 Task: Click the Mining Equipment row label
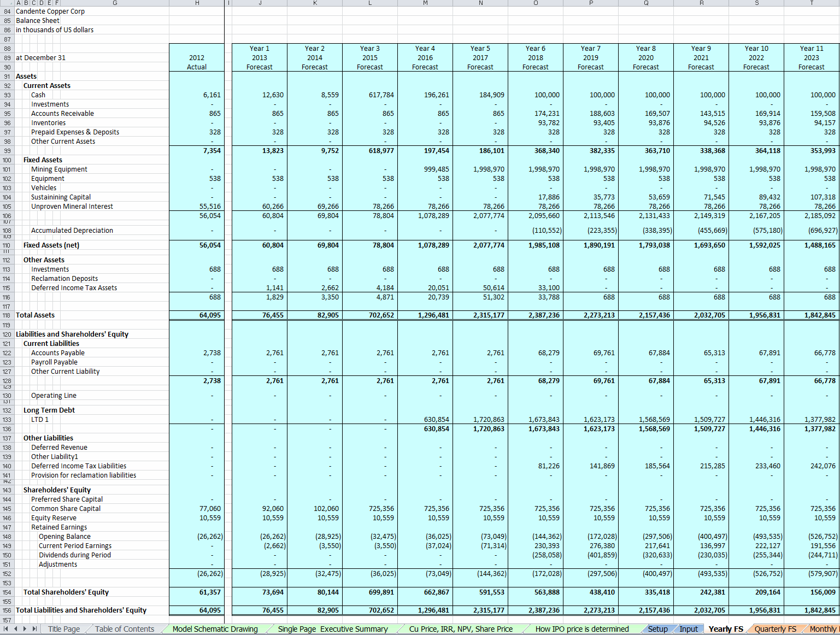click(x=59, y=169)
